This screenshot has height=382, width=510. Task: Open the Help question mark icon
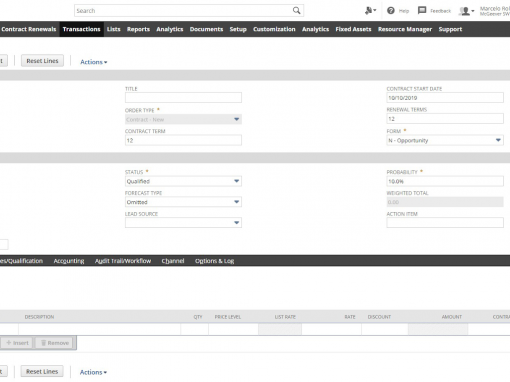click(x=391, y=11)
